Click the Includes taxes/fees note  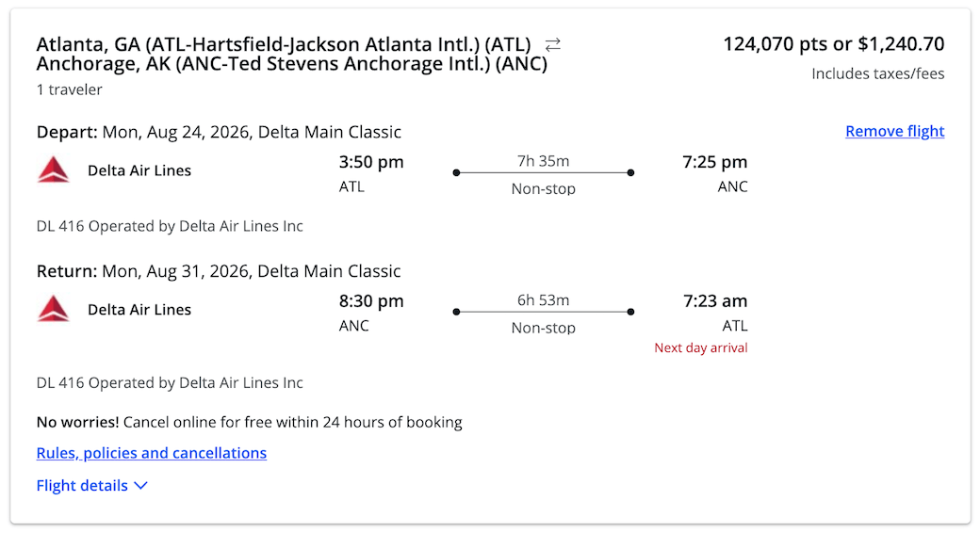point(877,73)
